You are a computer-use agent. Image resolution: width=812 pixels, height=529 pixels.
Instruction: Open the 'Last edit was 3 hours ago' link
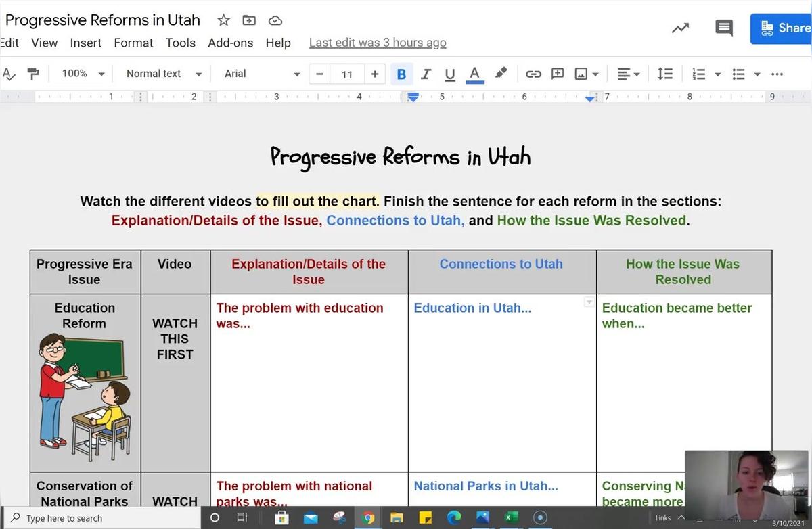(x=378, y=43)
